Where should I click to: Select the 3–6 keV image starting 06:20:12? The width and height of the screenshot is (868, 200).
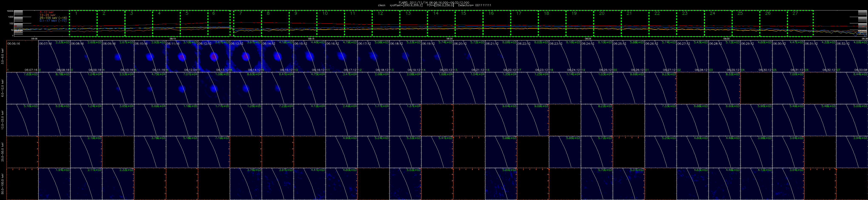point(469,56)
